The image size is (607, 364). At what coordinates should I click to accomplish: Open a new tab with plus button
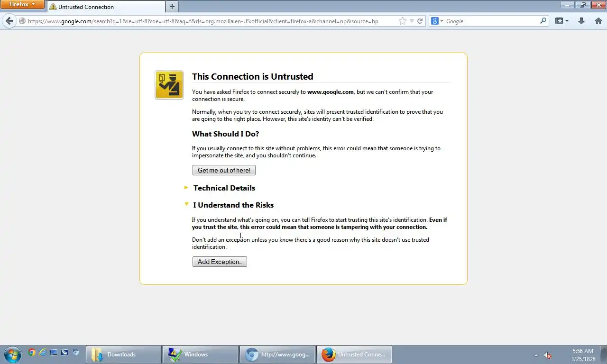pyautogui.click(x=172, y=7)
